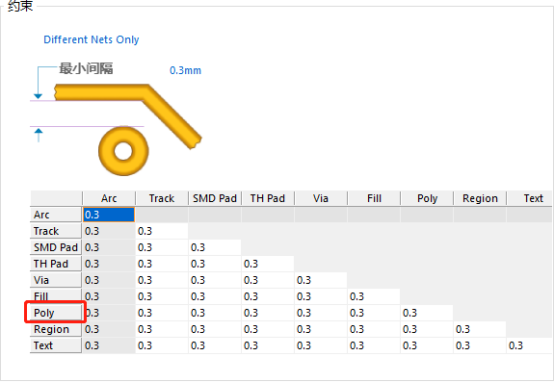Select the Poly row, TH Pad column cell
Image resolution: width=554 pixels, height=383 pixels.
pos(268,313)
